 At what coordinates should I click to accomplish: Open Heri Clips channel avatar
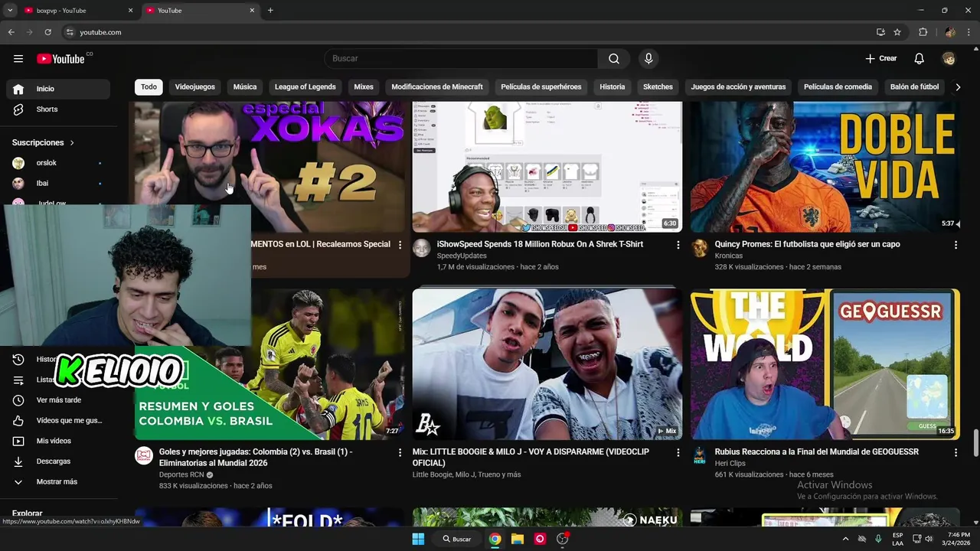(699, 456)
